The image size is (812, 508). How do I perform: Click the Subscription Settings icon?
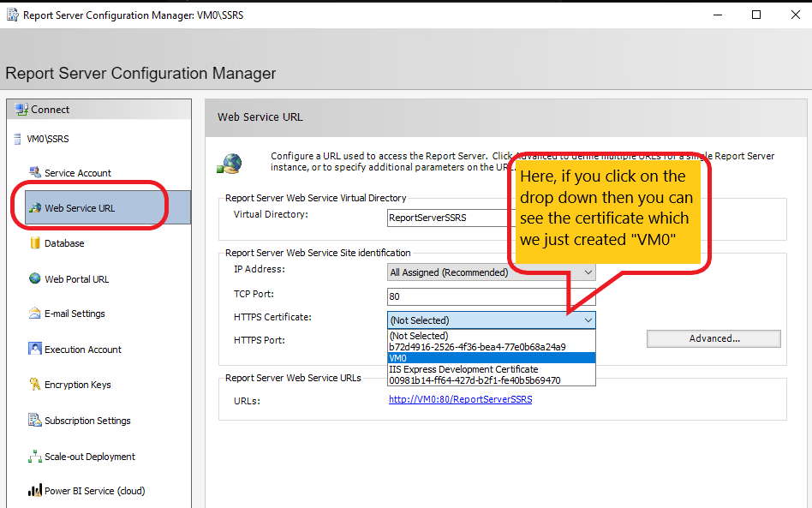(35, 420)
